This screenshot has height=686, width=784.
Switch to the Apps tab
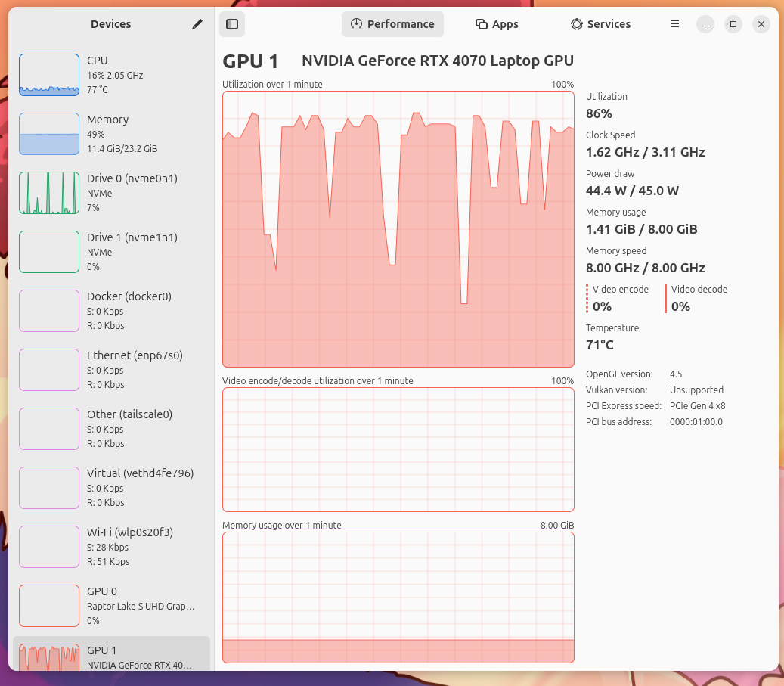pos(497,24)
